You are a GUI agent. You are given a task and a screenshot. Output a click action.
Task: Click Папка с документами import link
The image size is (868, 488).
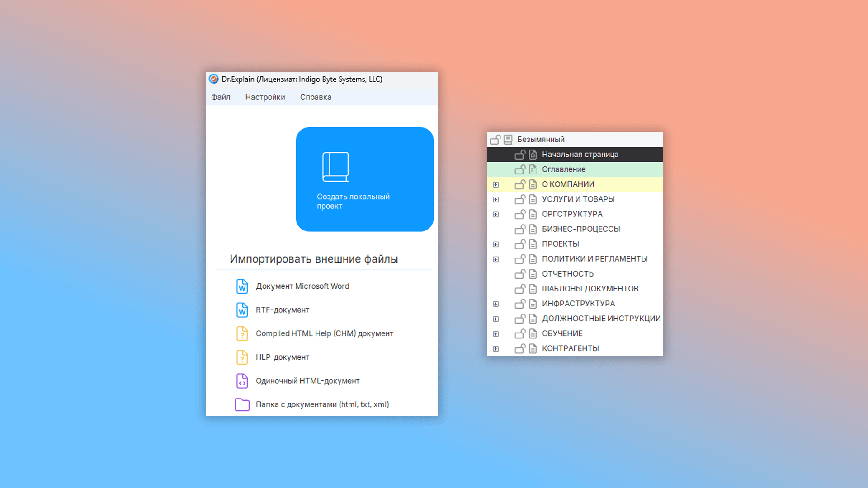[x=322, y=404]
